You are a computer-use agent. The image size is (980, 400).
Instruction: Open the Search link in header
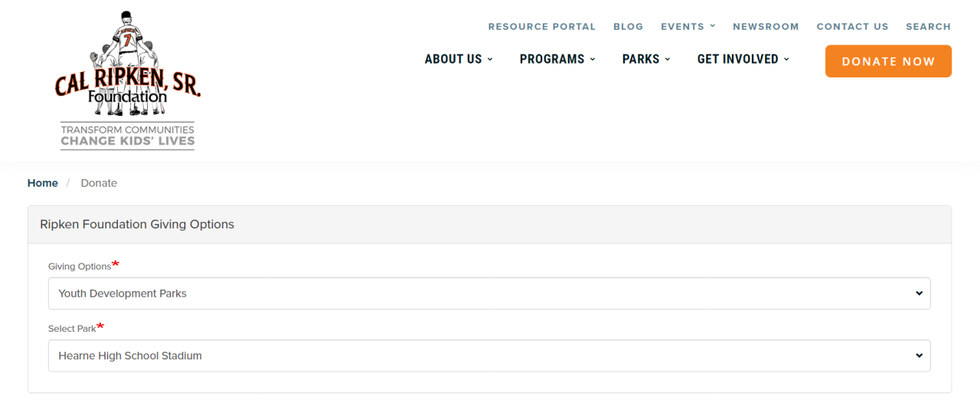(928, 26)
